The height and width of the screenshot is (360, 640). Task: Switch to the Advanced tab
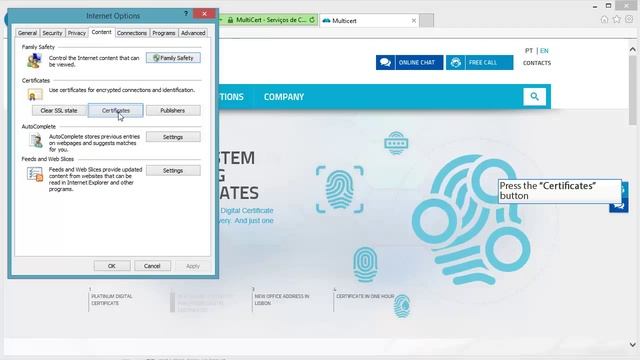(193, 33)
